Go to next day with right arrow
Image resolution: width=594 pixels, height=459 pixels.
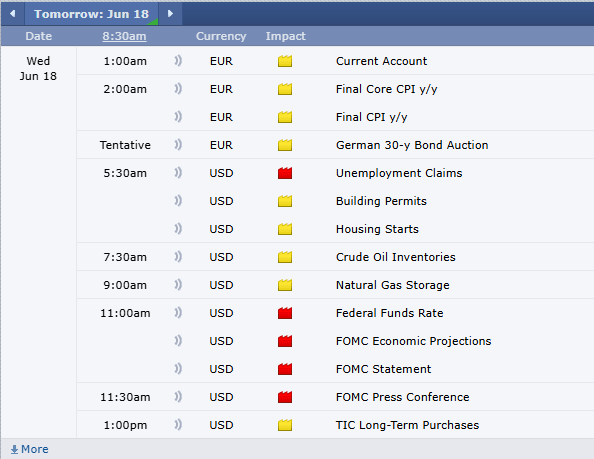(170, 14)
